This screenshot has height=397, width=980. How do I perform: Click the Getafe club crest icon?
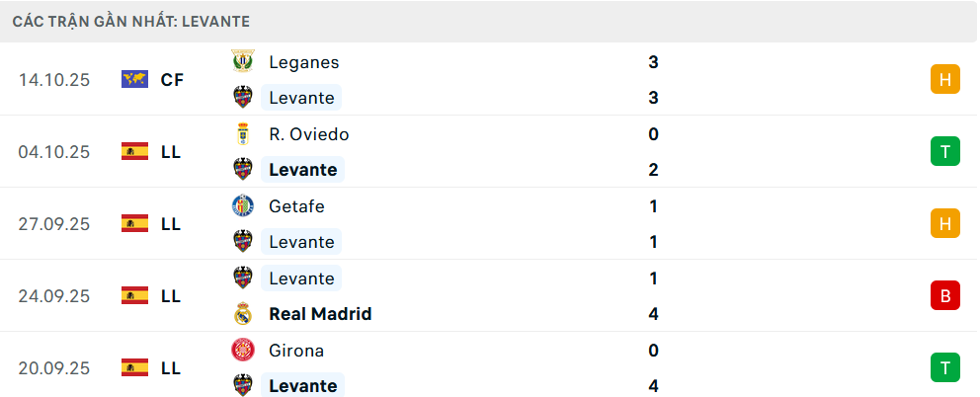click(242, 205)
